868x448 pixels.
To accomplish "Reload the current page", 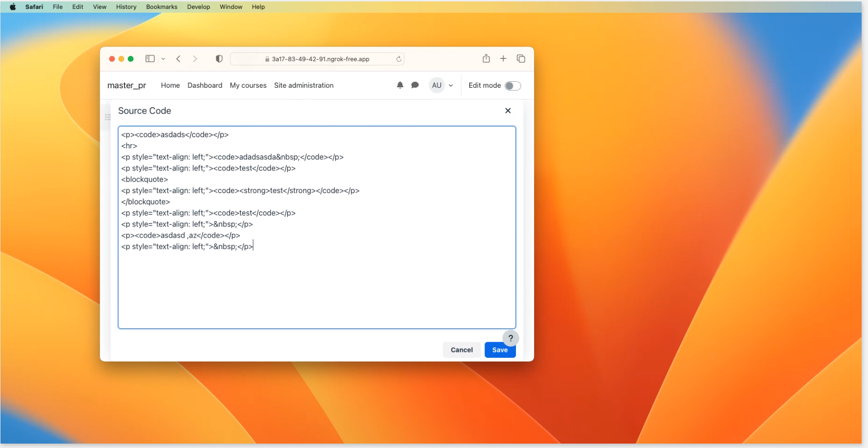I will coord(399,59).
